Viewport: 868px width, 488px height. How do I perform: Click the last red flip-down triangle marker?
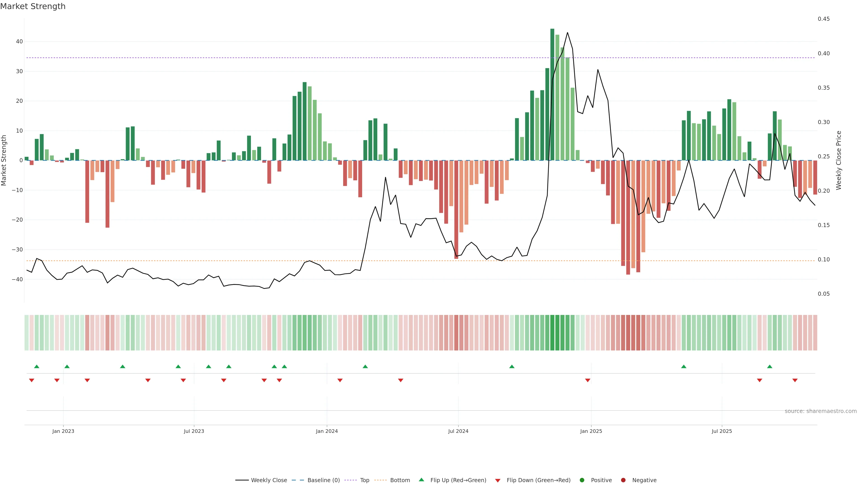point(795,380)
